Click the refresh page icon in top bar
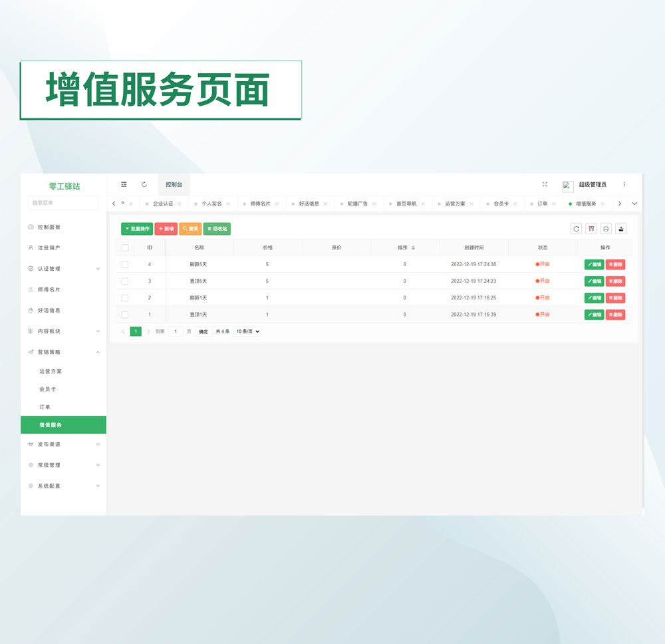Screen dimensions: 665x644 coord(144,184)
